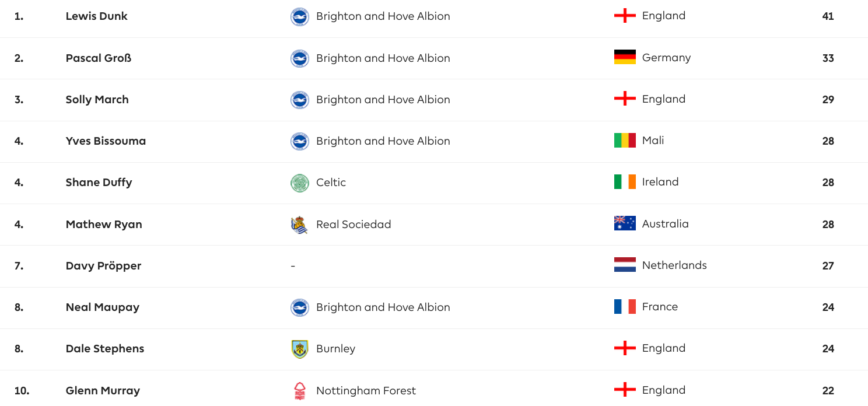Click the Burnley club crest

click(x=300, y=349)
